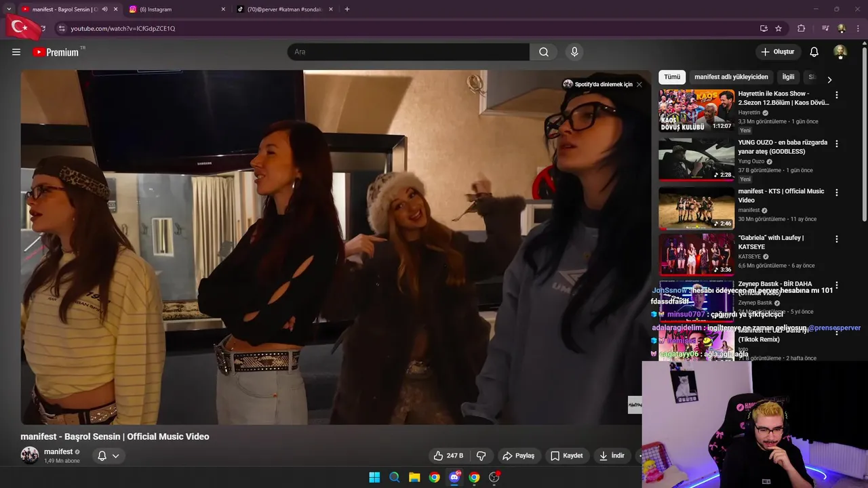868x488 pixels.
Task: Open media controls icon in Chrome toolbar
Action: [825, 28]
